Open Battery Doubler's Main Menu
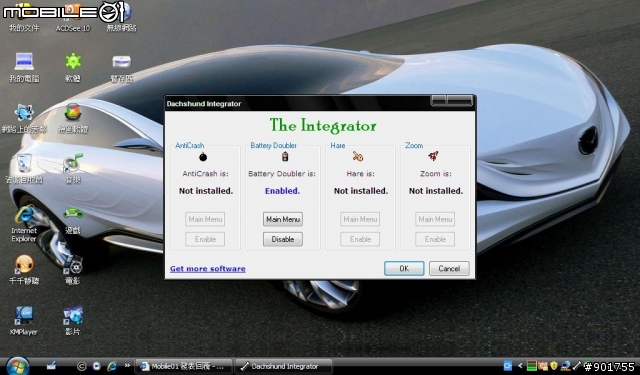The image size is (640, 375). point(283,219)
